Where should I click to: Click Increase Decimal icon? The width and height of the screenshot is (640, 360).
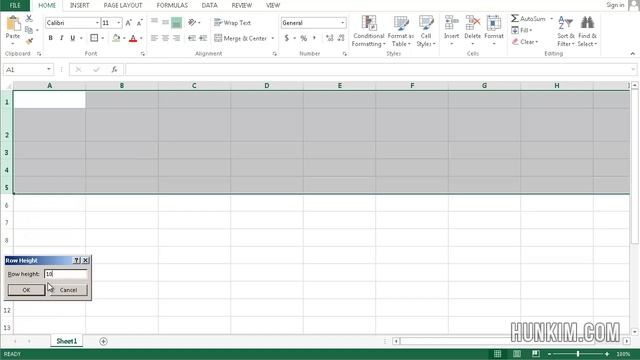[x=329, y=38]
